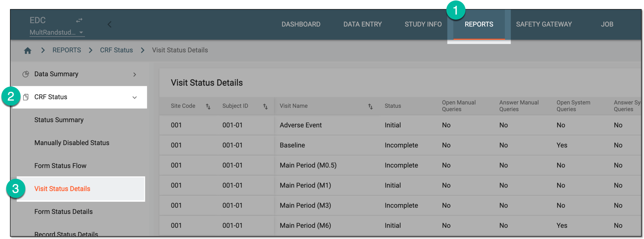Switch to the DATA ENTRY tab
644x239 pixels.
point(362,24)
